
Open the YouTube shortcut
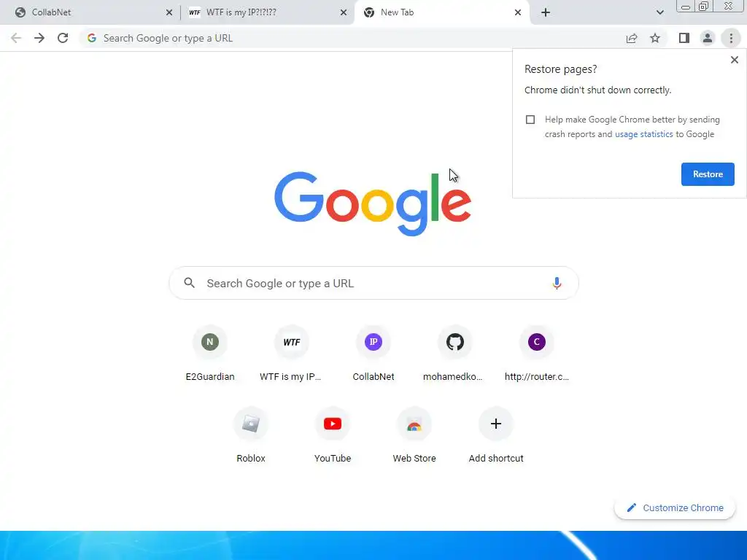pos(333,436)
